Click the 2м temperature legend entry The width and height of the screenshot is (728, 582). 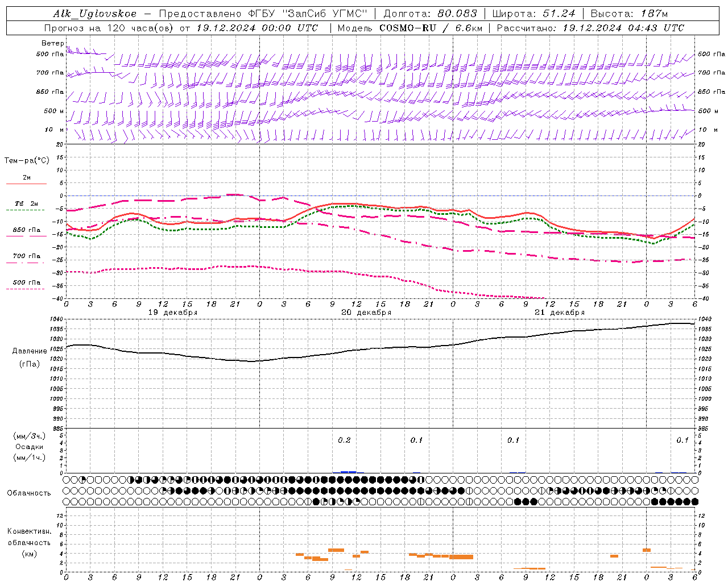click(x=26, y=177)
